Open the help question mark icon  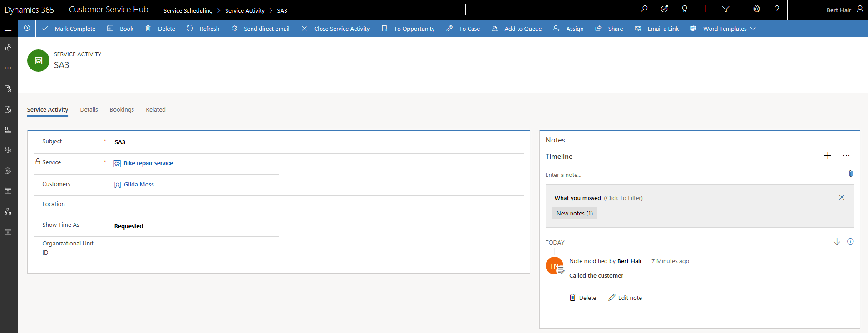(x=777, y=9)
